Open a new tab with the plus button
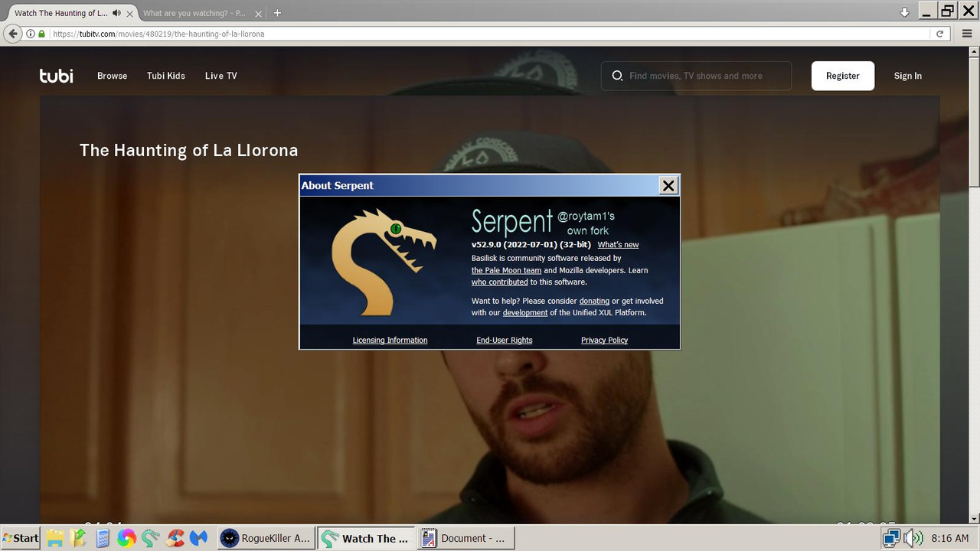The image size is (980, 551). [x=277, y=12]
